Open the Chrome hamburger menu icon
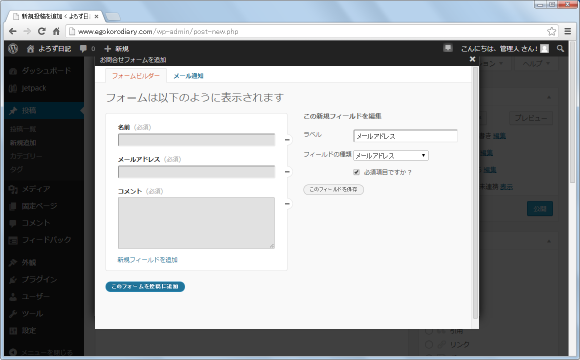Image resolution: width=580 pixels, height=360 pixels. tap(568, 31)
